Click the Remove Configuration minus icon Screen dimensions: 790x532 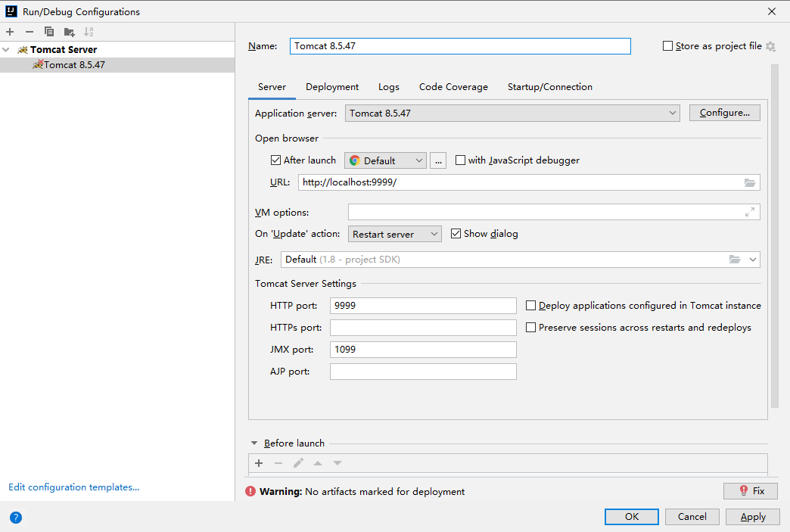click(30, 32)
